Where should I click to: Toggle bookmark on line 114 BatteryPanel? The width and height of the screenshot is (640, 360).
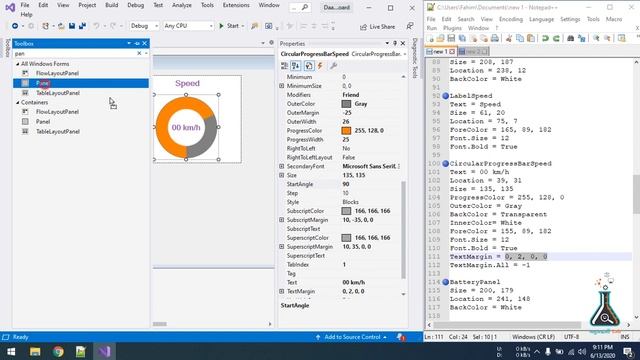pyautogui.click(x=445, y=282)
